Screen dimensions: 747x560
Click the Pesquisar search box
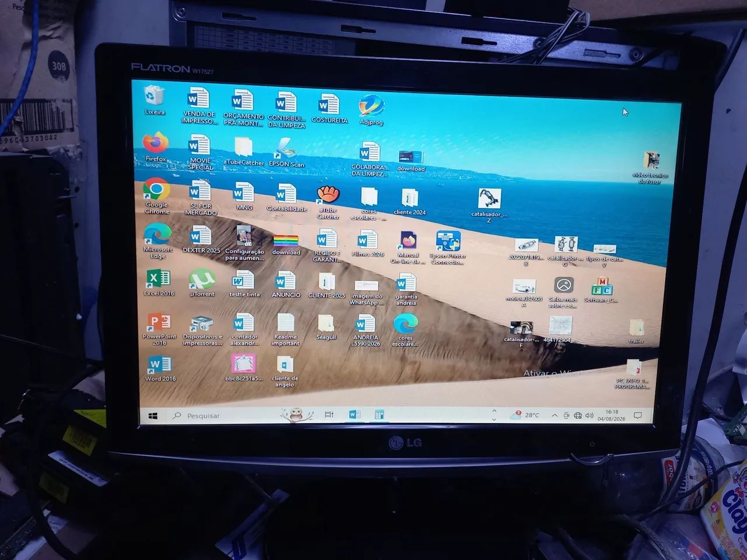pos(222,416)
